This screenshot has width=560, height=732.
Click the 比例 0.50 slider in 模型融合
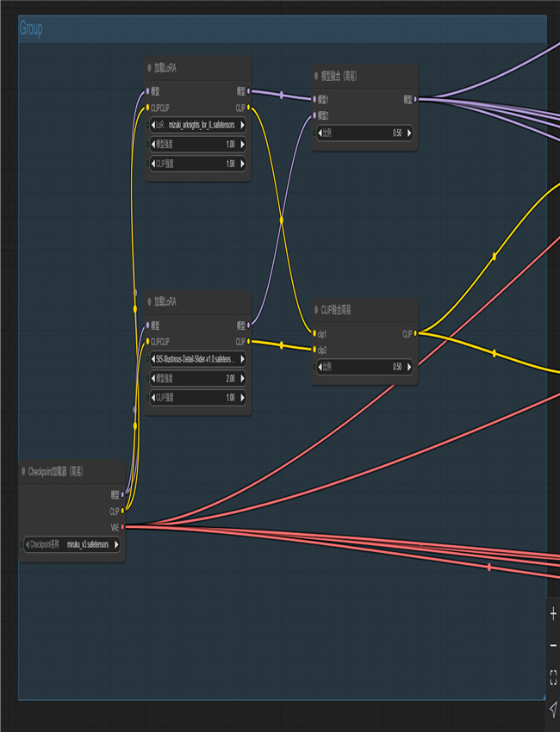(x=364, y=133)
